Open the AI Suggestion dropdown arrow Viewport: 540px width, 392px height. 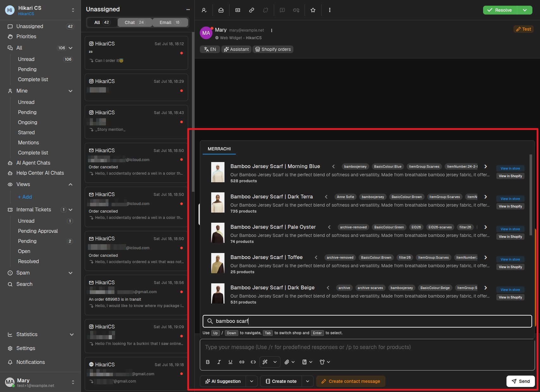252,381
